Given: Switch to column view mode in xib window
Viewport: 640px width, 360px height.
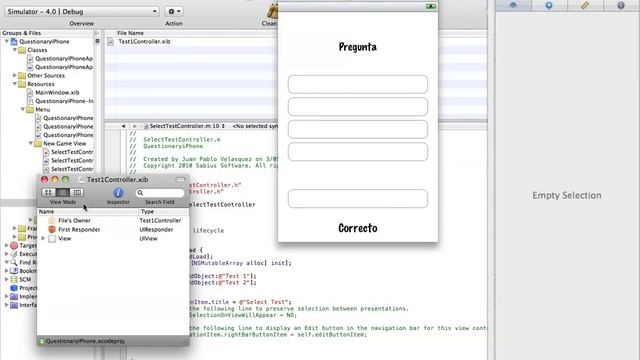Looking at the screenshot, I should 77,192.
